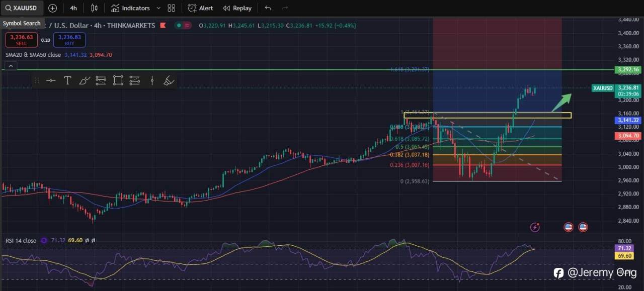Click the red SELL 3,236.63 button

21,40
